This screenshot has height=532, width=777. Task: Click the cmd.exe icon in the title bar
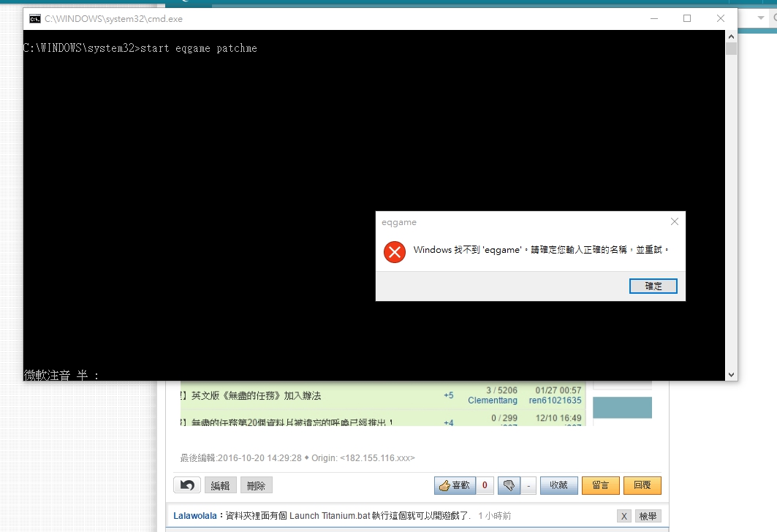tap(34, 18)
